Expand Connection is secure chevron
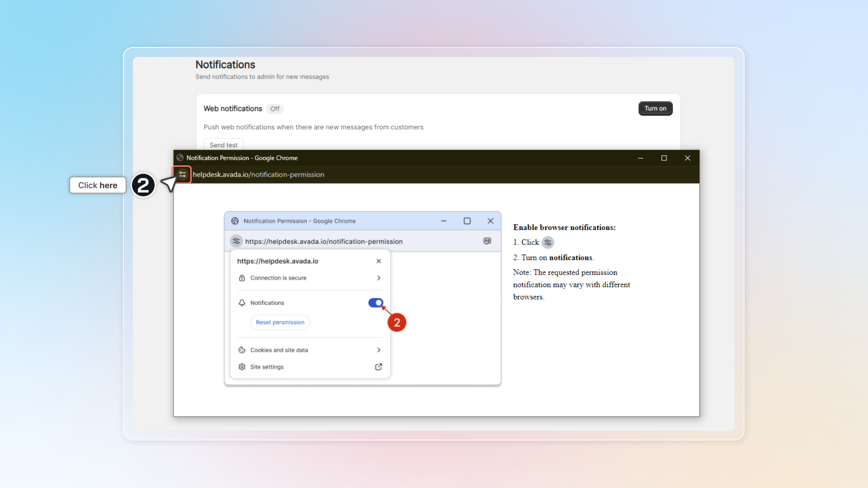 [x=378, y=278]
